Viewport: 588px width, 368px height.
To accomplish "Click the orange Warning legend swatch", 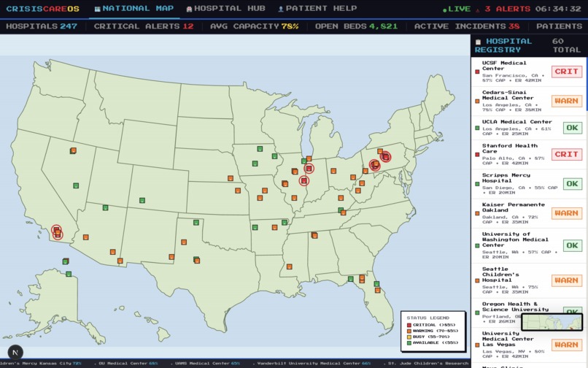I will [x=409, y=331].
